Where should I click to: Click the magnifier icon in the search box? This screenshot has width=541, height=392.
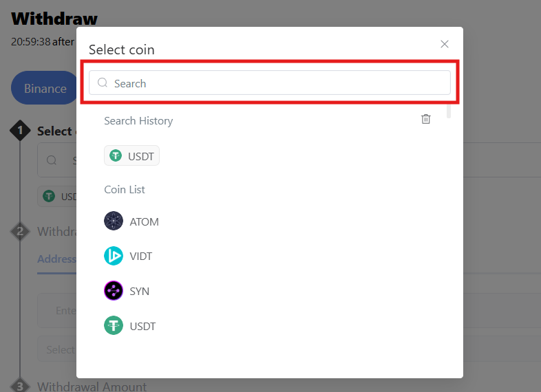click(x=103, y=83)
